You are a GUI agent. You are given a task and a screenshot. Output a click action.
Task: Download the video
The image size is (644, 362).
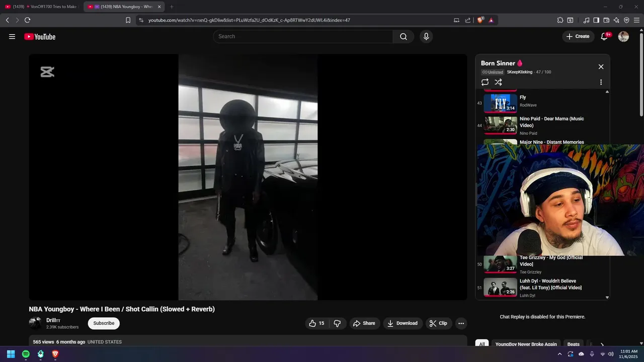point(403,323)
